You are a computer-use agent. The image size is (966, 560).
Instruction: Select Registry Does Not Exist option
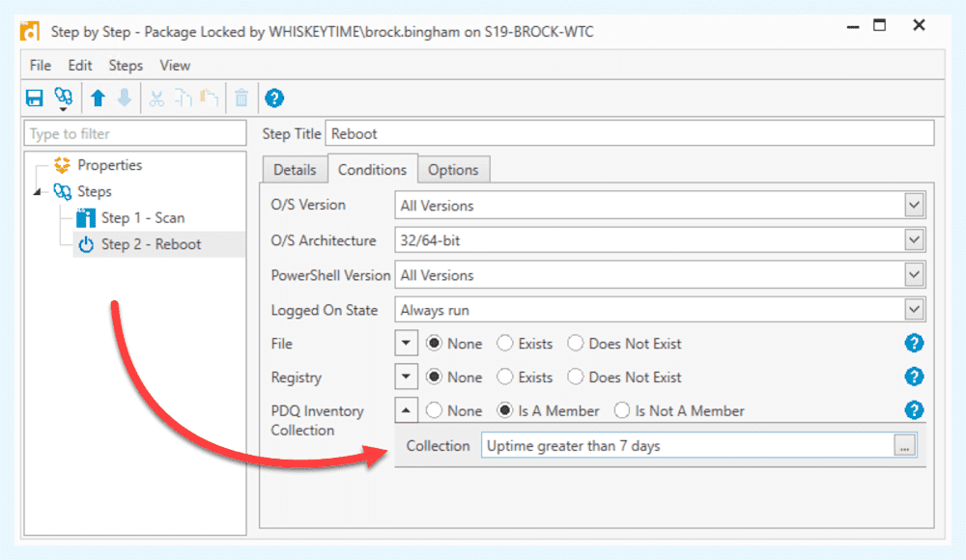click(576, 377)
